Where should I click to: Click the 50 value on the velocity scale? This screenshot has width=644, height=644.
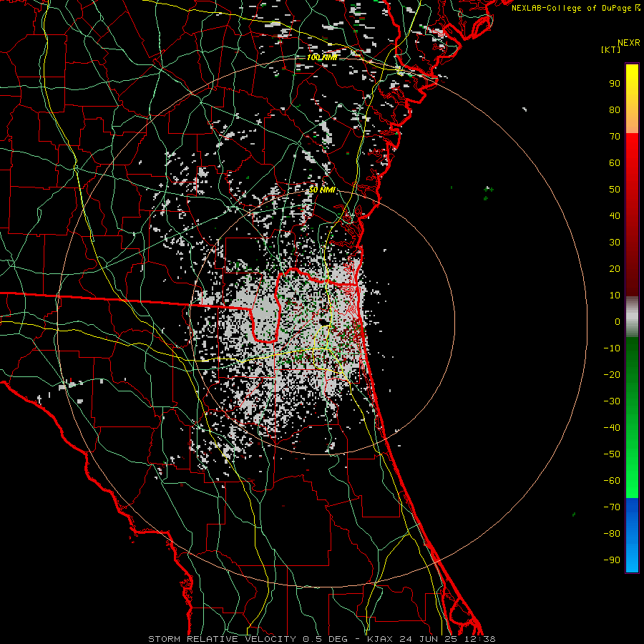[x=615, y=190]
